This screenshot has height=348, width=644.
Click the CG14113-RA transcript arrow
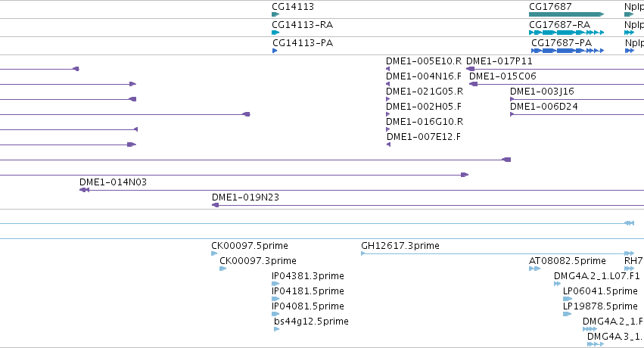coord(275,33)
